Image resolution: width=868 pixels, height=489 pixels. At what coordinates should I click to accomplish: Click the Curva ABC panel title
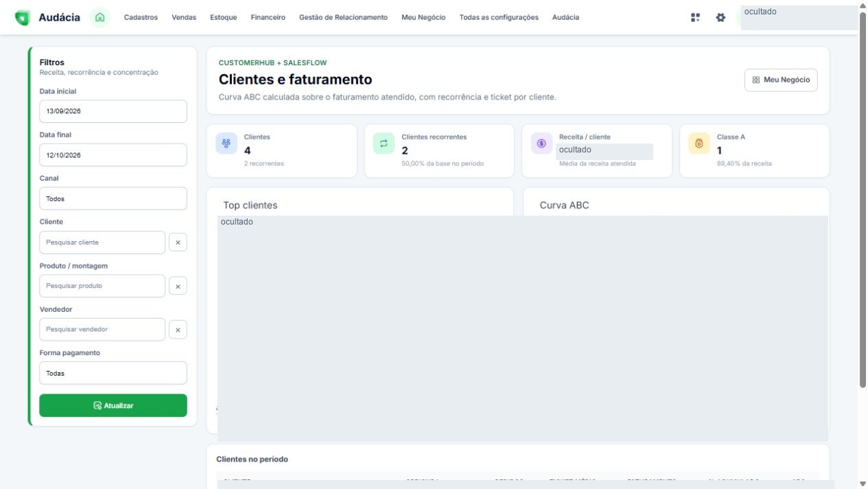pyautogui.click(x=564, y=205)
